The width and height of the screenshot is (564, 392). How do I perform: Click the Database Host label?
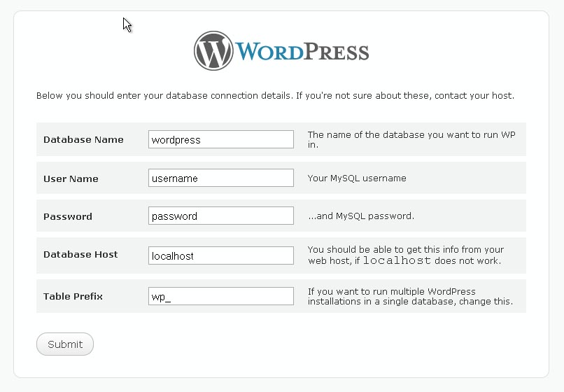point(80,254)
